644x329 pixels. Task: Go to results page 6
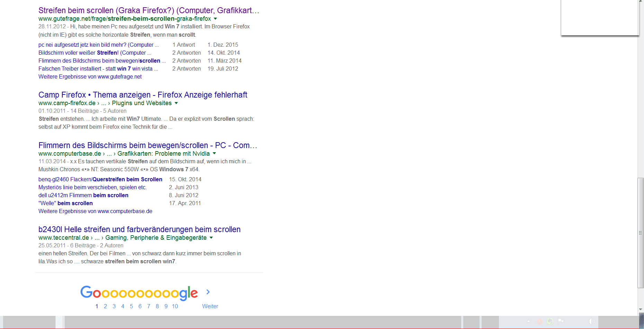point(140,306)
